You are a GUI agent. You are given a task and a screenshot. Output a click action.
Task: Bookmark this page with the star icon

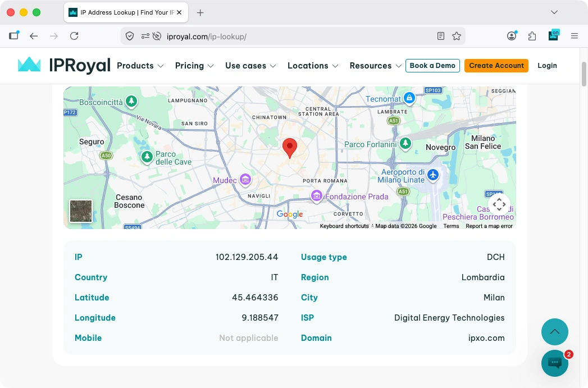(457, 36)
